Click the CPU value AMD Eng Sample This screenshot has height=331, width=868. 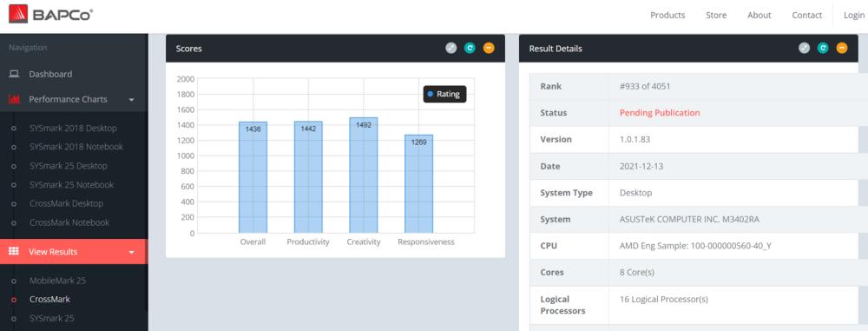click(695, 246)
